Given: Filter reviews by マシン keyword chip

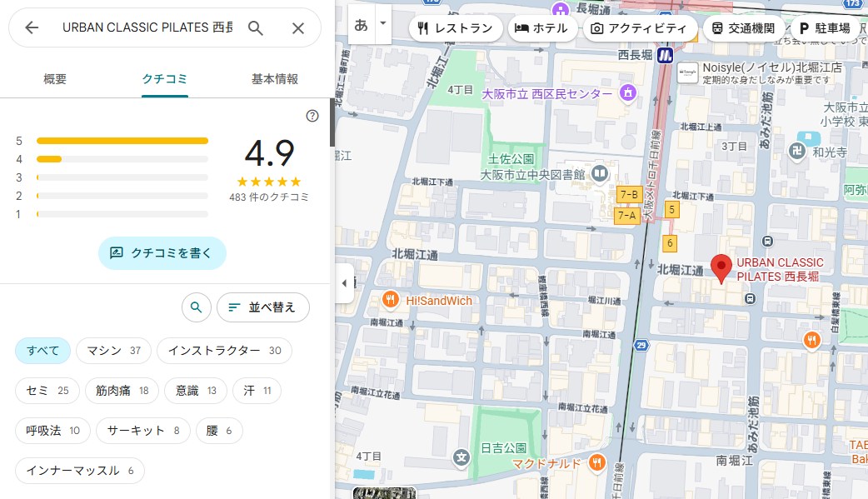Looking at the screenshot, I should pyautogui.click(x=113, y=351).
